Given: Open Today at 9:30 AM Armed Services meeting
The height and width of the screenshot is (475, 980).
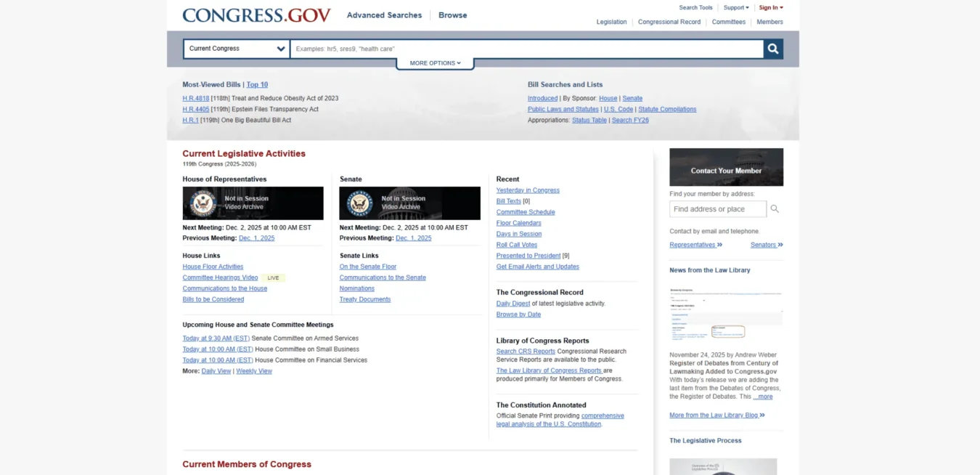Looking at the screenshot, I should (216, 338).
